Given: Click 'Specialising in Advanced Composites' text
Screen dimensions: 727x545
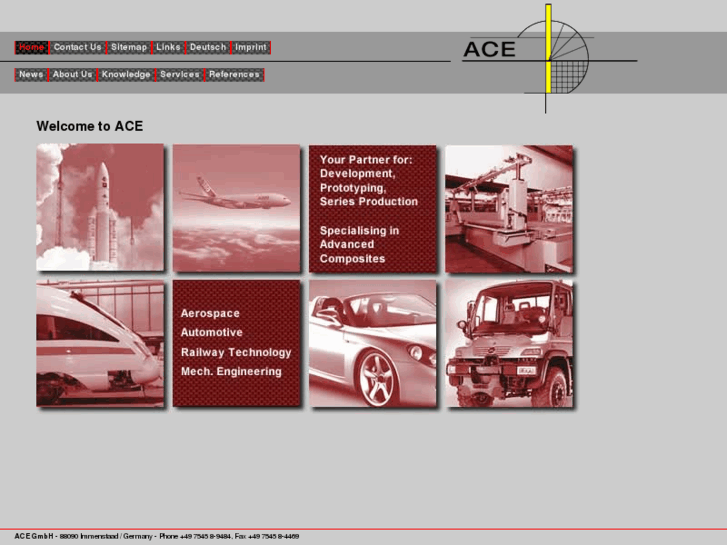Looking at the screenshot, I should 359,244.
